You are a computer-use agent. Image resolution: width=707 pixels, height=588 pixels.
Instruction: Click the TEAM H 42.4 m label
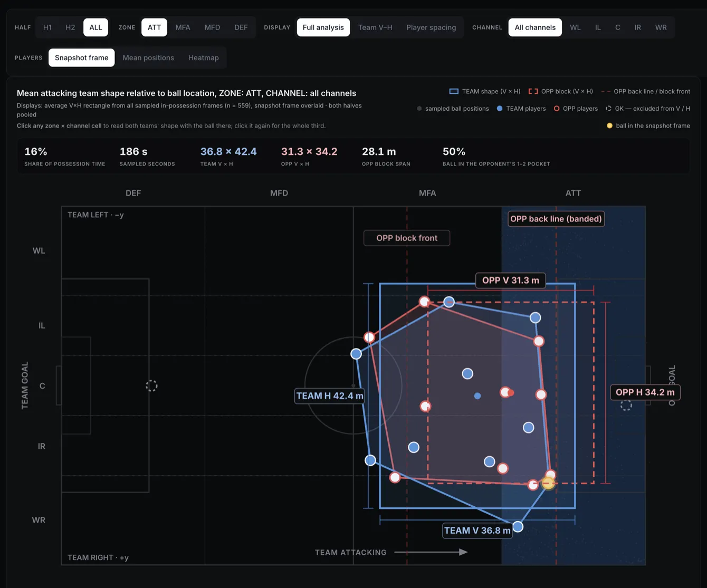(x=330, y=396)
